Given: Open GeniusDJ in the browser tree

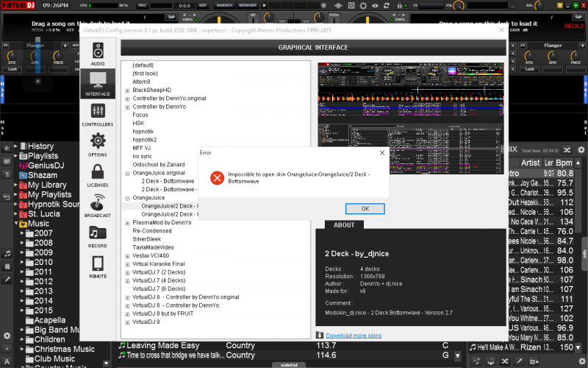Looking at the screenshot, I should (42, 165).
